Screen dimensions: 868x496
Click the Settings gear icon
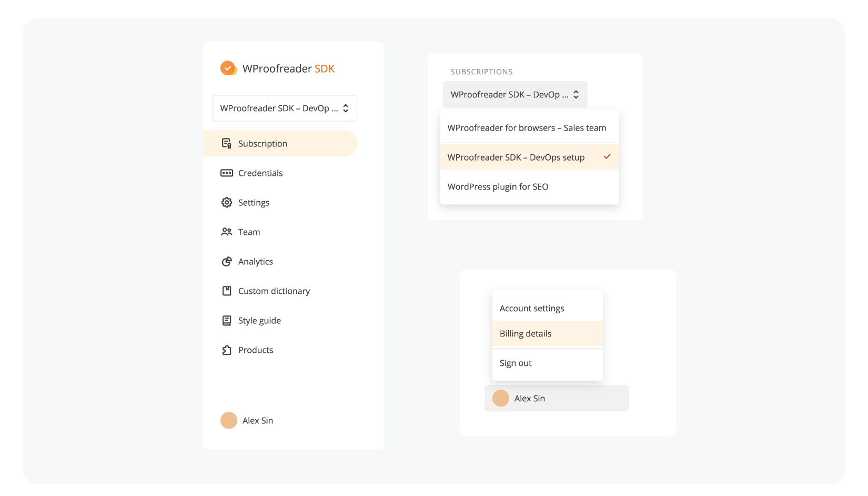[227, 202]
